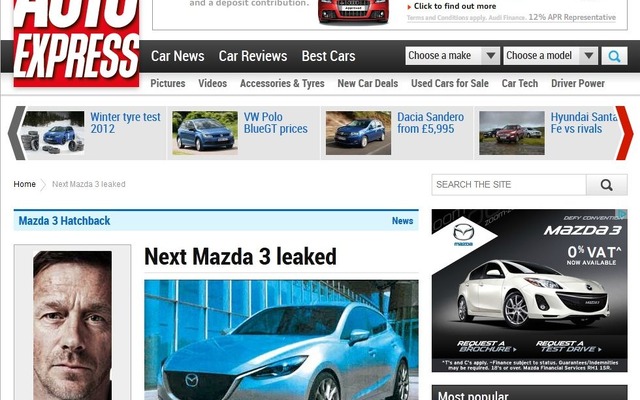640x400 pixels.
Task: Click the 0% VAT now available text
Action: point(594,256)
